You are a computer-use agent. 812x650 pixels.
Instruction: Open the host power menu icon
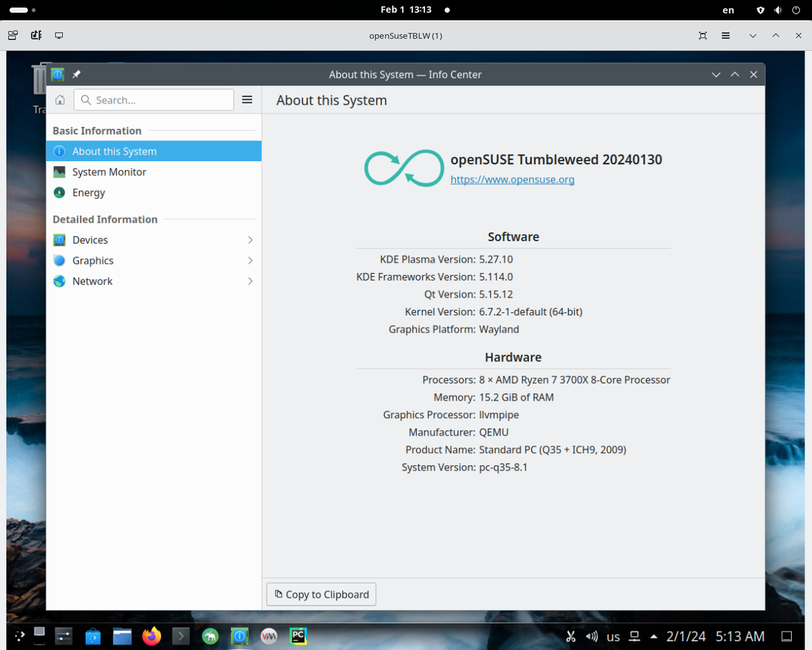[x=796, y=10]
